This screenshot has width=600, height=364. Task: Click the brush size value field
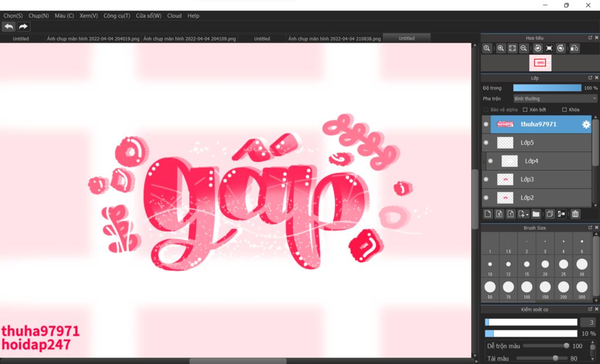click(589, 322)
